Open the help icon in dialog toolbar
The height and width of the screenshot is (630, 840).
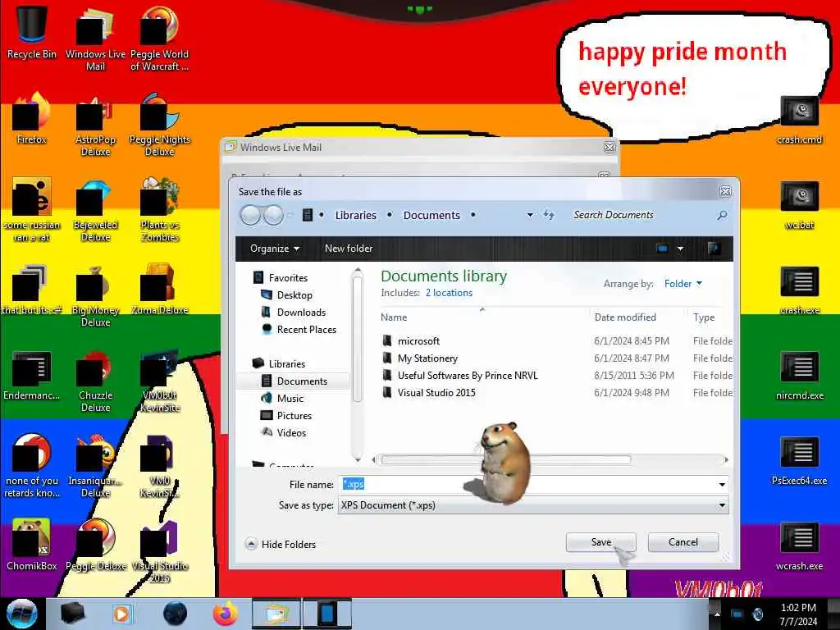pyautogui.click(x=713, y=248)
